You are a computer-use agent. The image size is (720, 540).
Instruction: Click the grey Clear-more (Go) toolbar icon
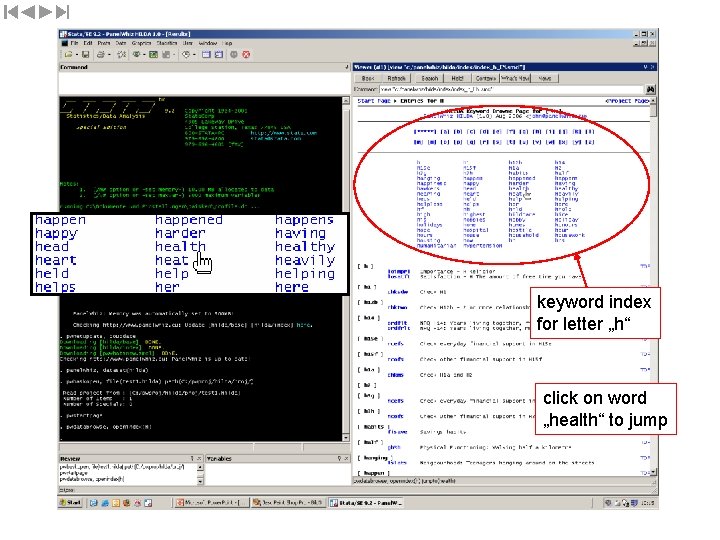click(x=234, y=55)
